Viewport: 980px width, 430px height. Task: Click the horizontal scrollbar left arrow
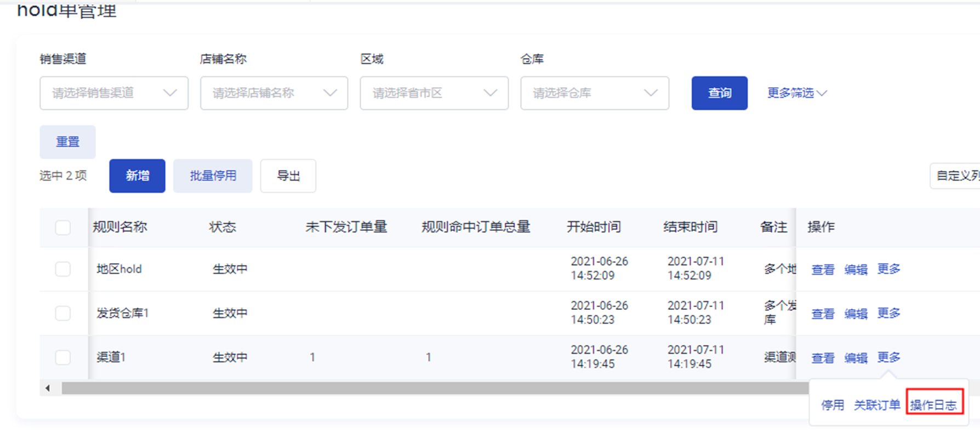click(48, 388)
